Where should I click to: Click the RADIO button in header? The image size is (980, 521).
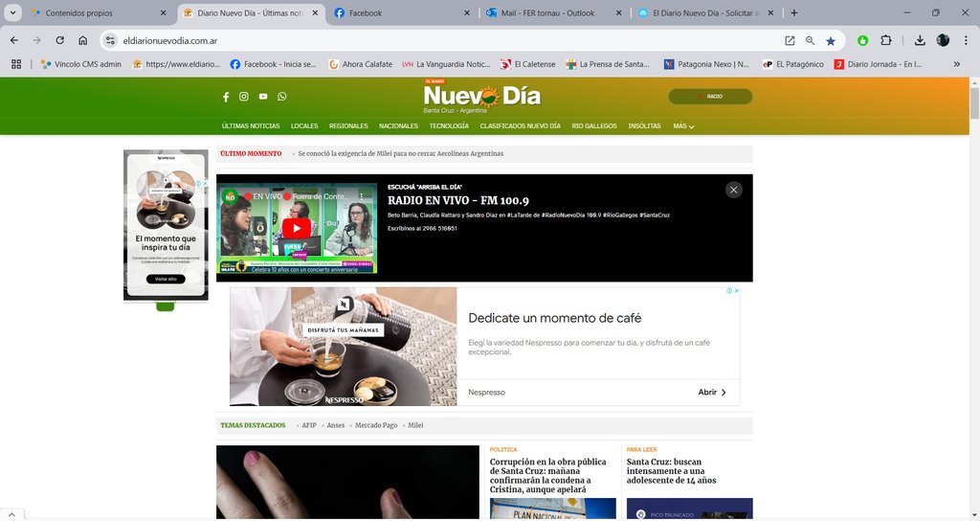tap(710, 97)
